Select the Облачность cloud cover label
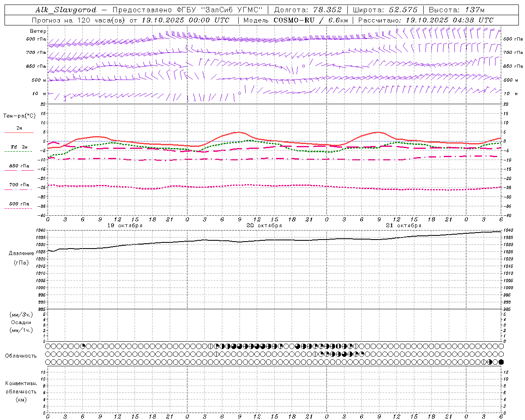Screen dimensions: 525x420 [21, 356]
